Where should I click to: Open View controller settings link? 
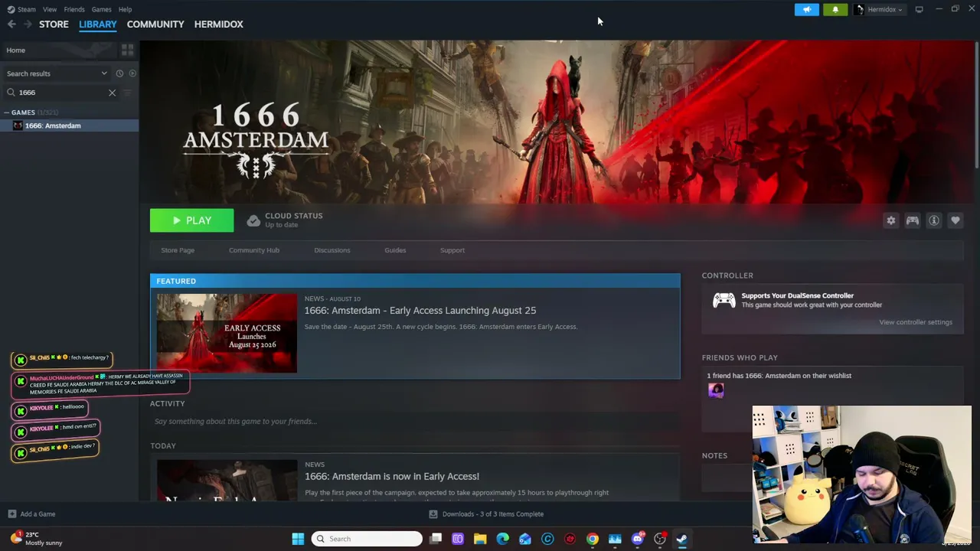pos(916,322)
